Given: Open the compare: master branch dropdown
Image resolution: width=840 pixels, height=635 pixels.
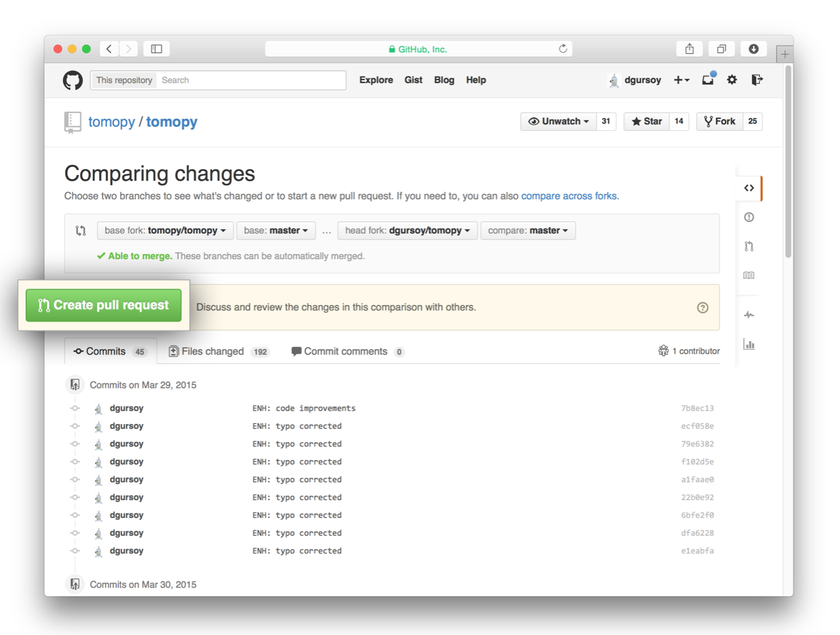Looking at the screenshot, I should point(528,231).
